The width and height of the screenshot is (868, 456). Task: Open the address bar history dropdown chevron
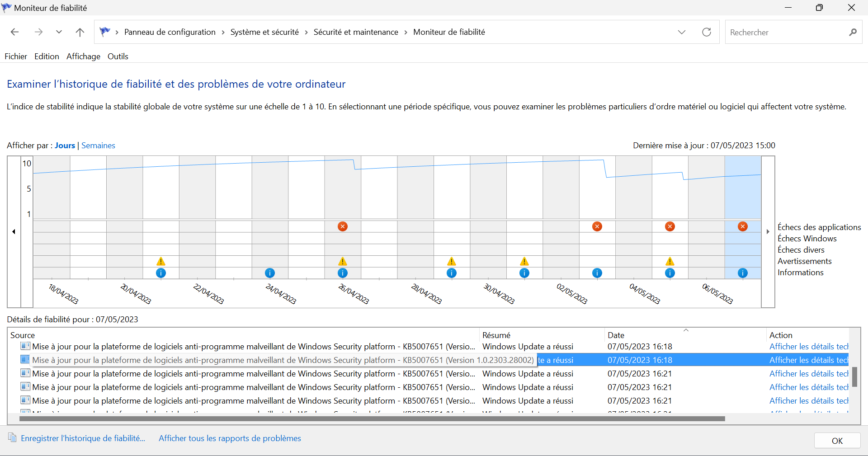pyautogui.click(x=682, y=32)
